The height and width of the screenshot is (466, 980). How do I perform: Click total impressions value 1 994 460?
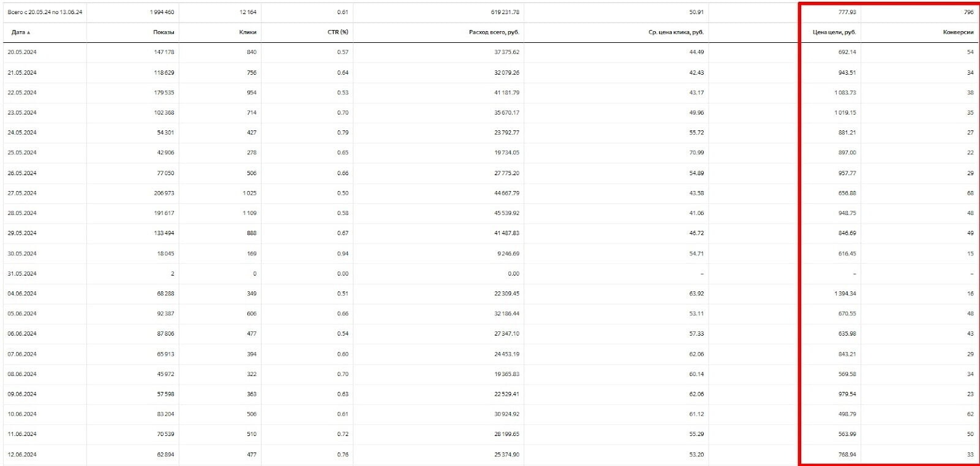[162, 12]
